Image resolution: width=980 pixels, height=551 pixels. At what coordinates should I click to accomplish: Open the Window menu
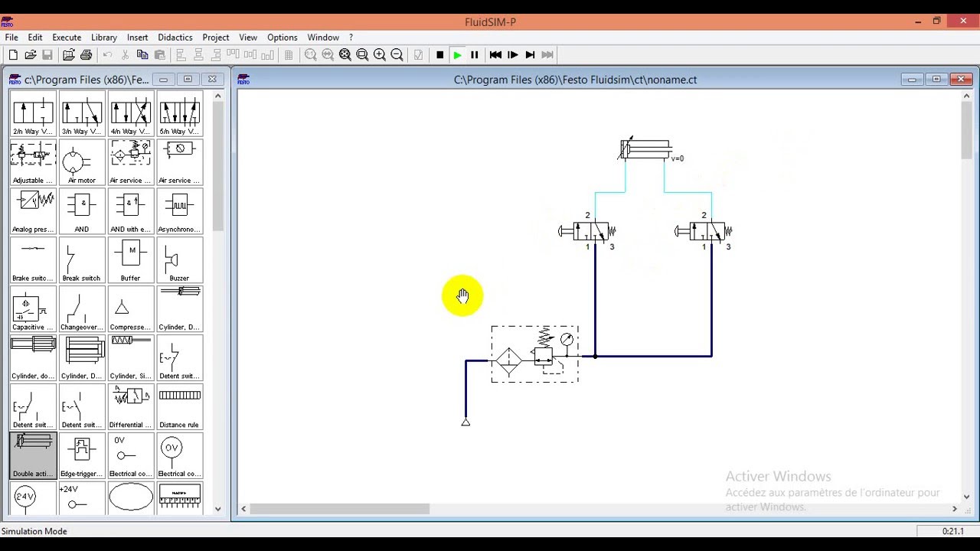[323, 37]
